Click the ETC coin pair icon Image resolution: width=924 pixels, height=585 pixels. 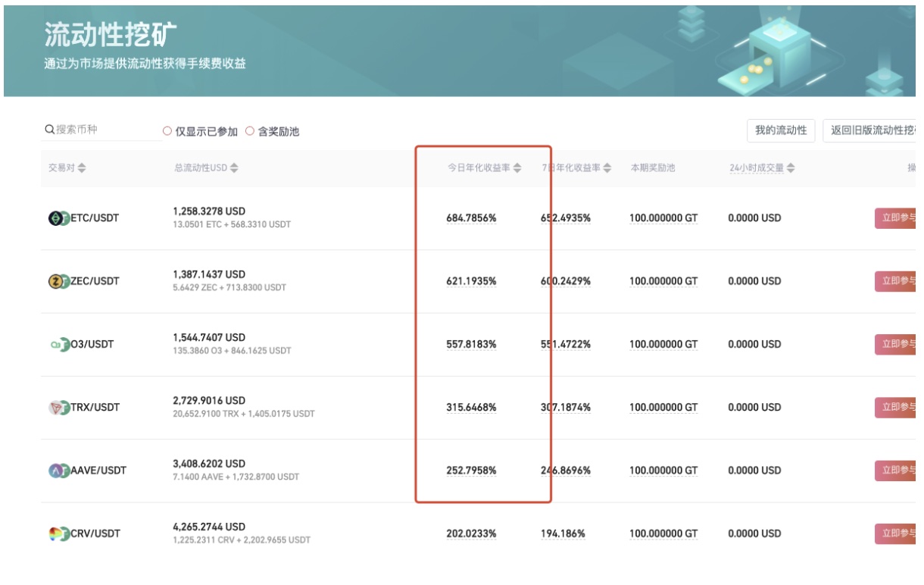click(x=58, y=218)
